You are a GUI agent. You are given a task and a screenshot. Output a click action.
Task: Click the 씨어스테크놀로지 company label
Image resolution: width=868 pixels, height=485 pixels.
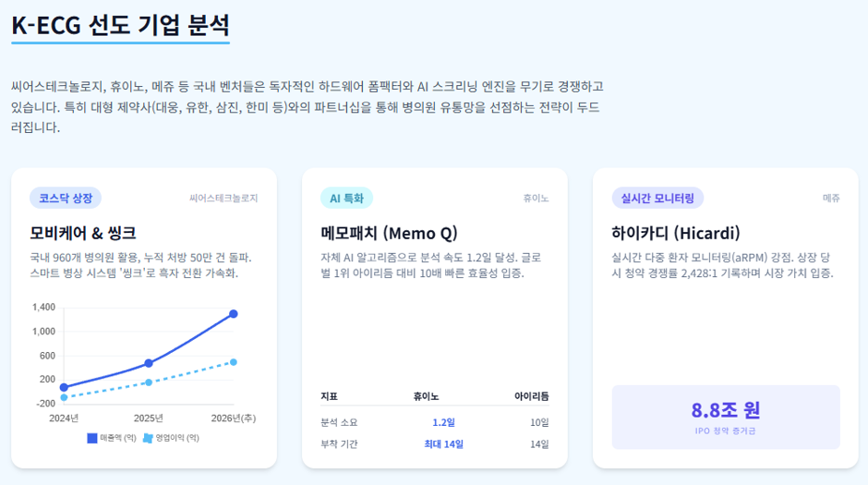click(x=223, y=199)
